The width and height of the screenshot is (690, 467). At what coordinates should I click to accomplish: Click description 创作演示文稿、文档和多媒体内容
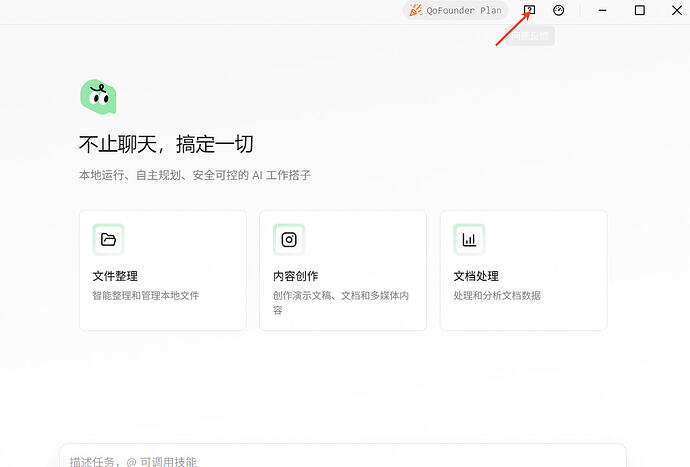point(341,303)
